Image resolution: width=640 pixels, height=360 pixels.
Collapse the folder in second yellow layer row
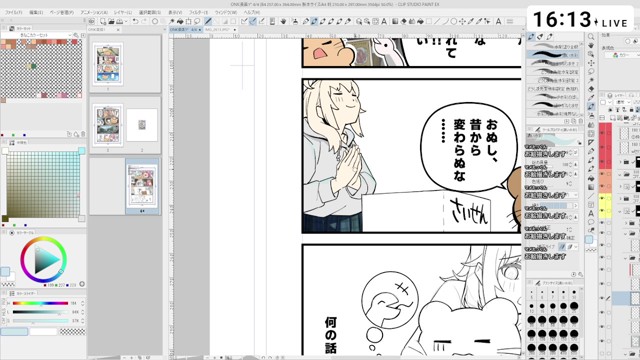tap(620, 211)
